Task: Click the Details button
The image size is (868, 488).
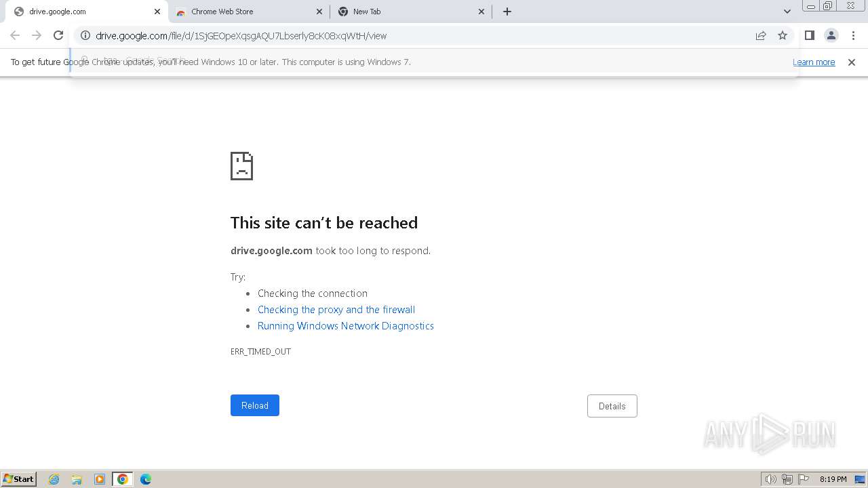Action: pos(612,406)
